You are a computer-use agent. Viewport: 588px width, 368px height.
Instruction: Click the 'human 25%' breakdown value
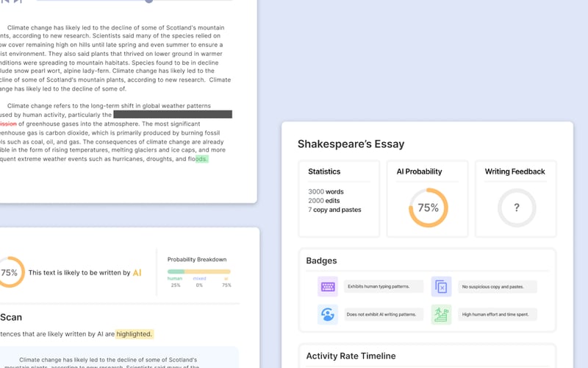[175, 282]
